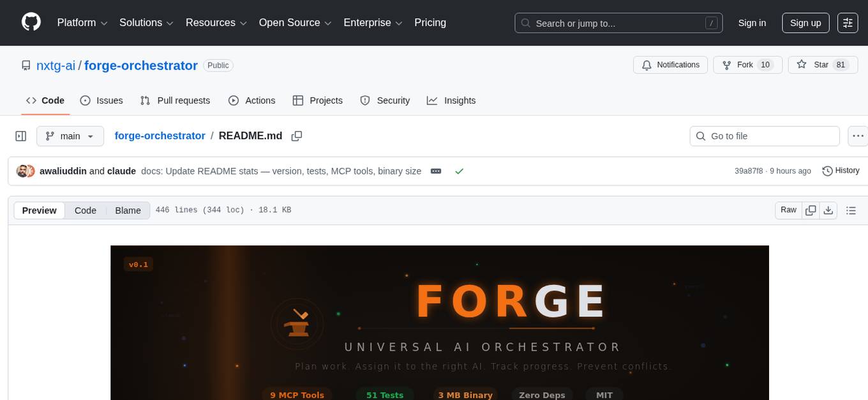
Task: Go to the Pull requests tab
Action: [175, 100]
